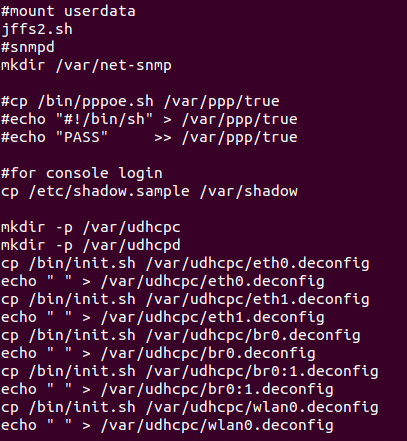Click the '#cp /bin/pppoe.sh' commented line

pyautogui.click(x=140, y=101)
